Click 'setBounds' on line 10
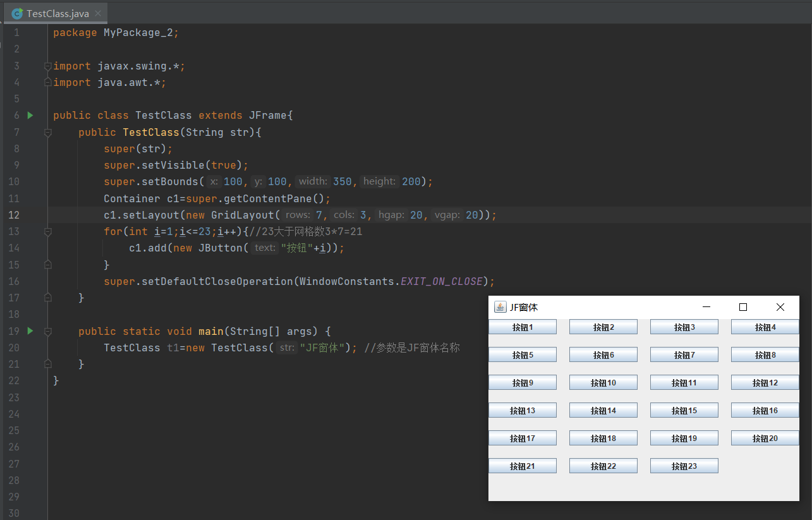The height and width of the screenshot is (520, 812). coord(170,181)
